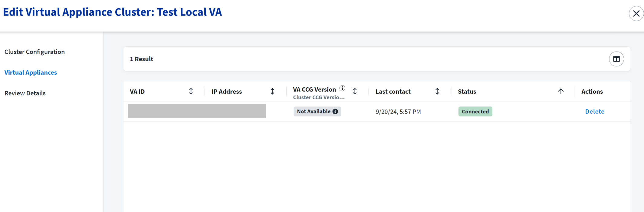Image resolution: width=644 pixels, height=212 pixels.
Task: Go to Review Details section
Action: click(25, 93)
